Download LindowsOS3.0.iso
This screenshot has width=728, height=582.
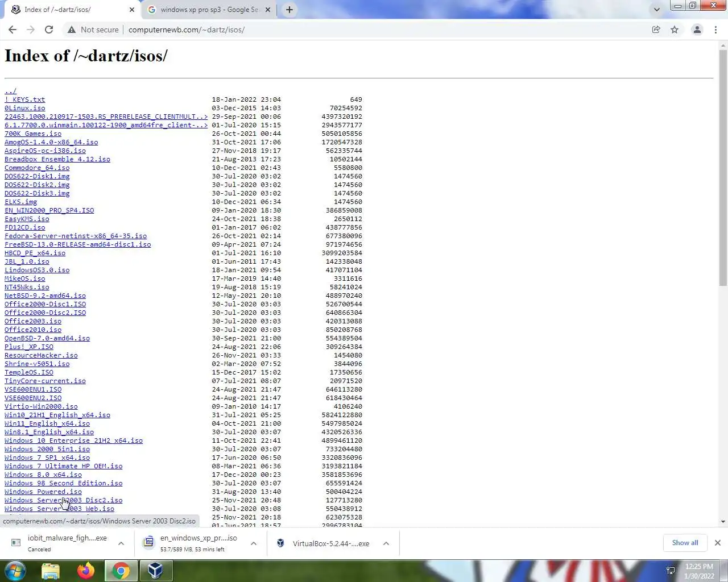tap(37, 270)
